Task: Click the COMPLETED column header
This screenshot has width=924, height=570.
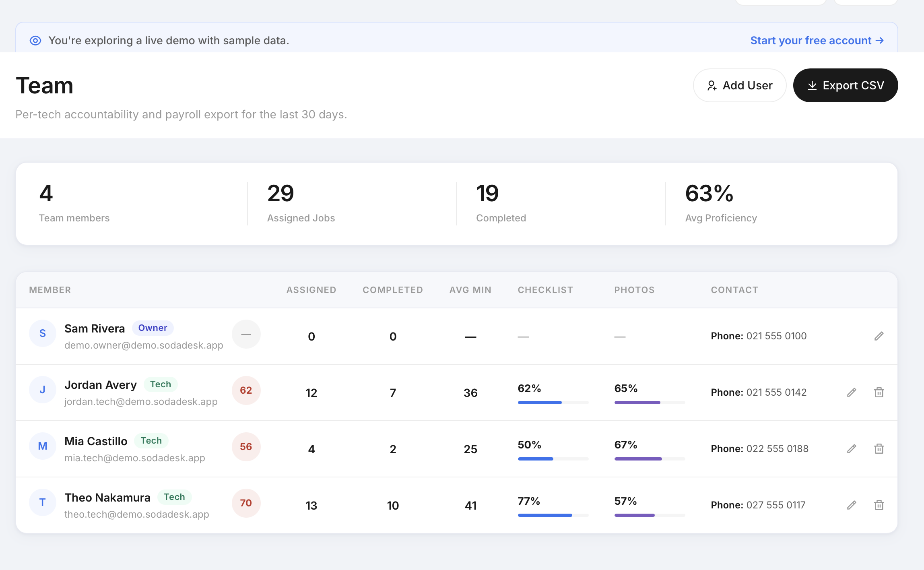Action: (x=393, y=290)
